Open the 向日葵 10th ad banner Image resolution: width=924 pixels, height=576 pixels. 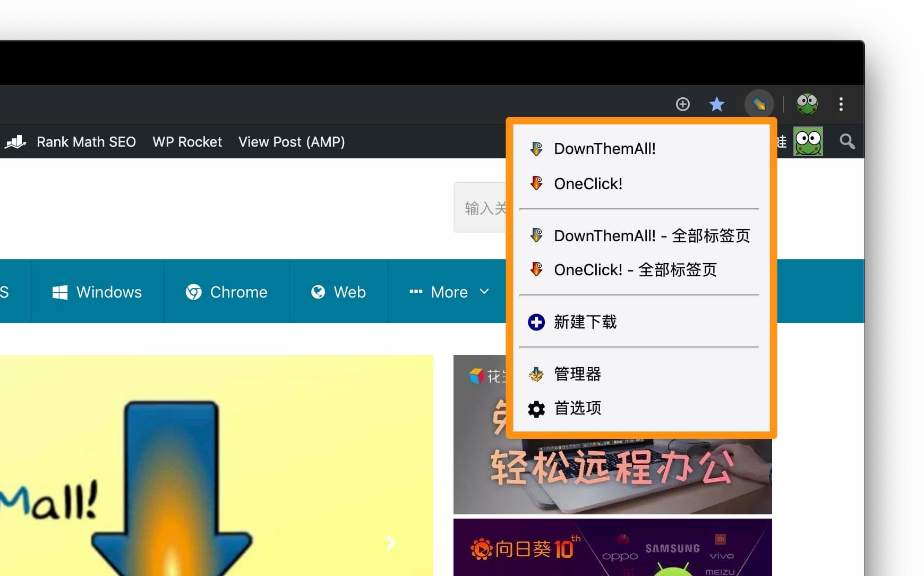point(612,547)
